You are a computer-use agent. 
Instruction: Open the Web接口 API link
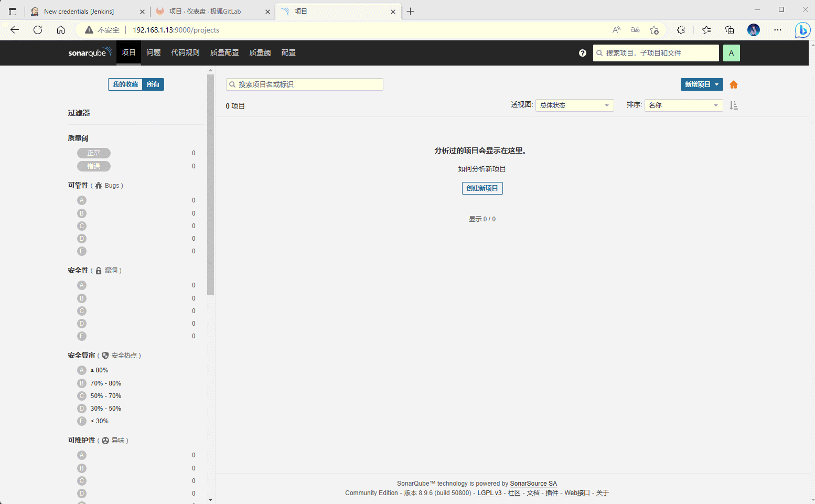[x=577, y=493]
